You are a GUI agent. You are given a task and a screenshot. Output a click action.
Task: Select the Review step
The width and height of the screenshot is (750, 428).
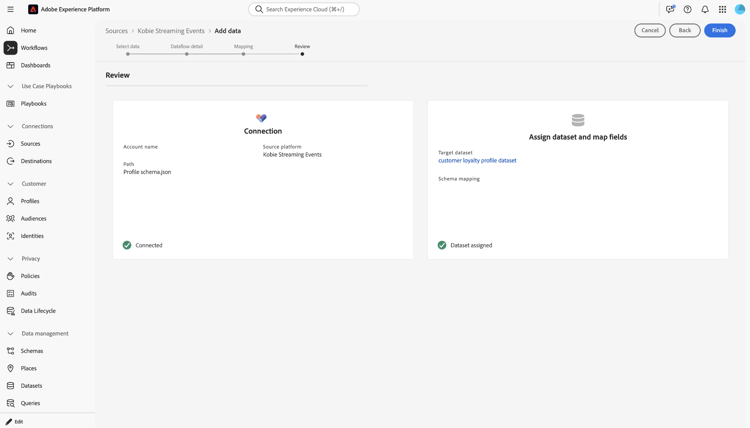[302, 50]
